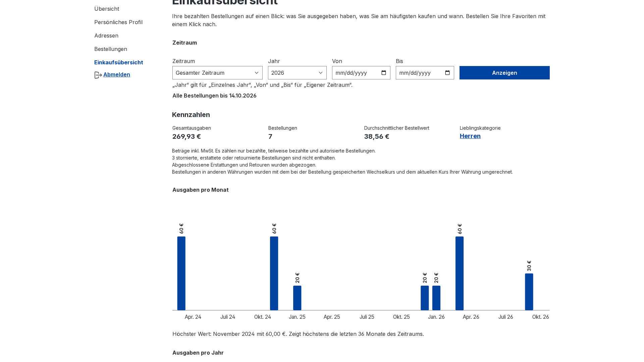Go to Persönliches Profil

coord(118,22)
